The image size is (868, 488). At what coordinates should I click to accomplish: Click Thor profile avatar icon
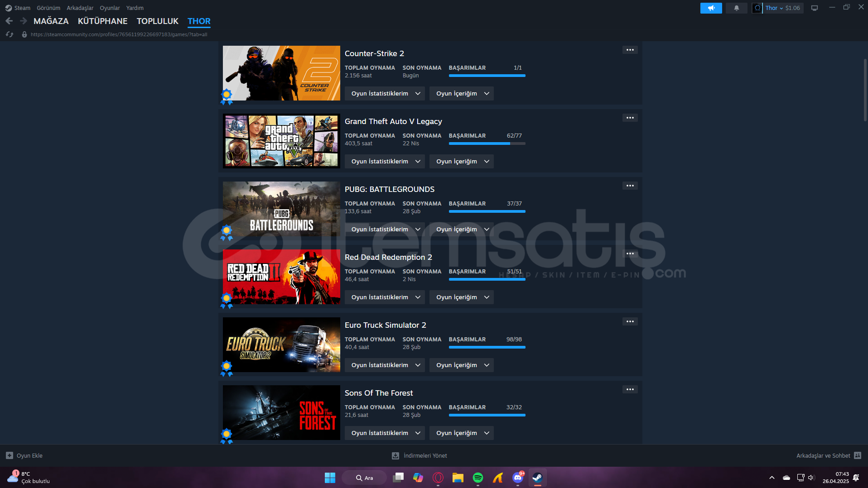(757, 8)
